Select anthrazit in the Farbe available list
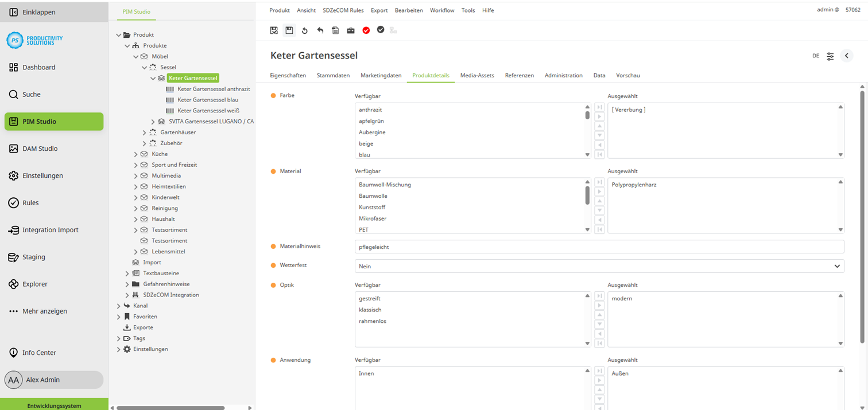 pyautogui.click(x=370, y=110)
